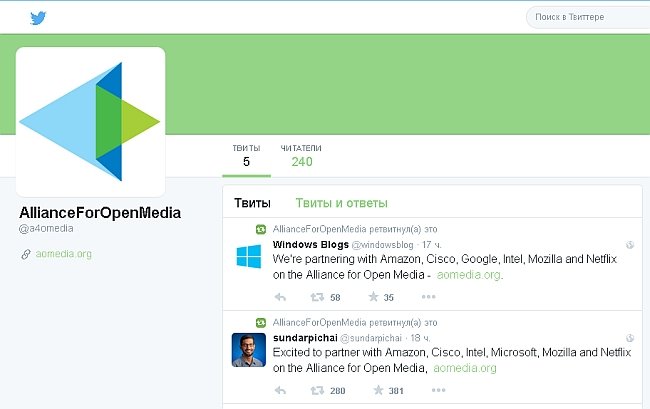The width and height of the screenshot is (650, 409).
Task: Open the Windows Blogs author name
Action: click(x=310, y=244)
